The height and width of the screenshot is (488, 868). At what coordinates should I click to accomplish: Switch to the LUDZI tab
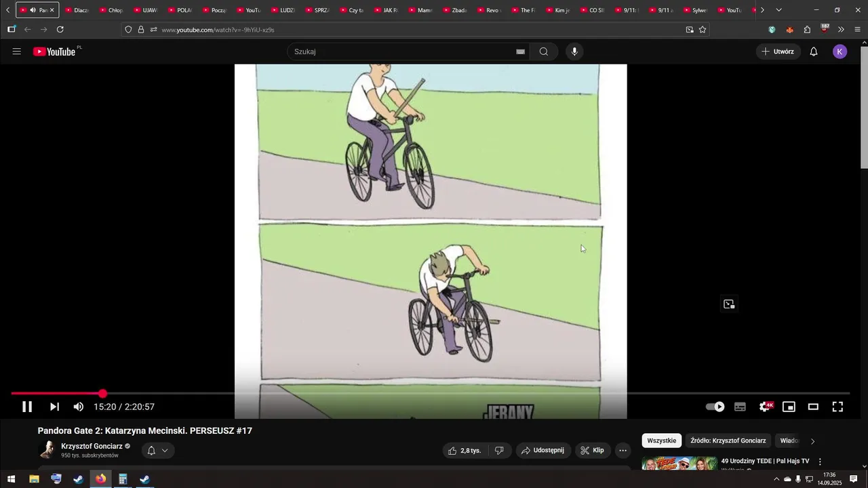(x=283, y=10)
